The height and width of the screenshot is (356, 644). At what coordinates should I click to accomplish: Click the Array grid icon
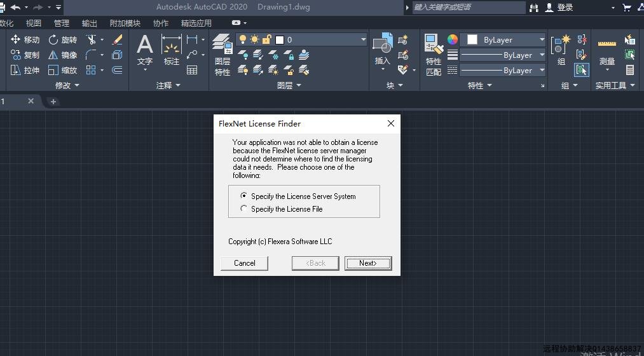91,70
